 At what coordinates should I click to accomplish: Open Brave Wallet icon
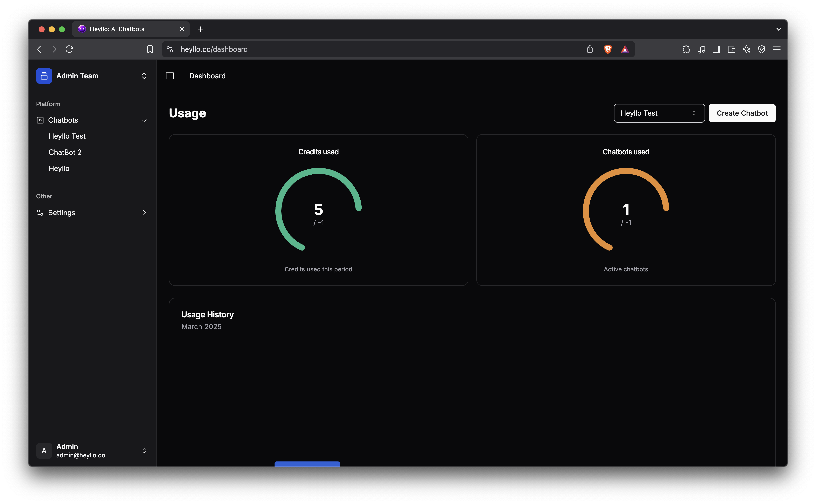pyautogui.click(x=731, y=49)
